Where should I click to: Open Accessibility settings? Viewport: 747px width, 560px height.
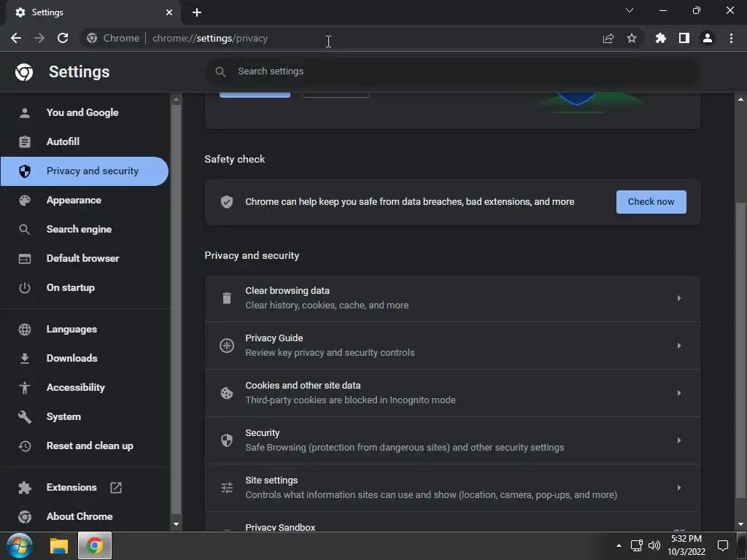coord(85,388)
